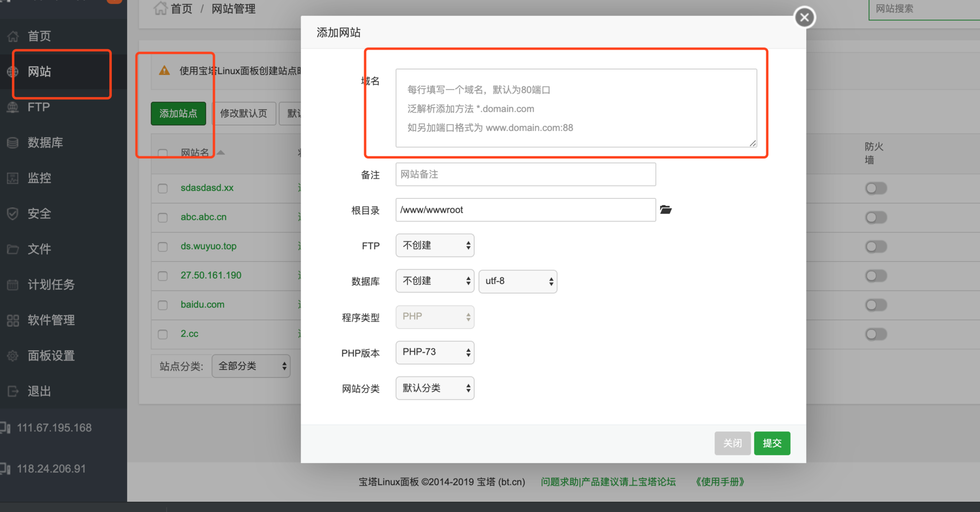The image size is (980, 512).
Task: Click the 计划任务 calendar icon in sidebar
Action: tap(13, 285)
